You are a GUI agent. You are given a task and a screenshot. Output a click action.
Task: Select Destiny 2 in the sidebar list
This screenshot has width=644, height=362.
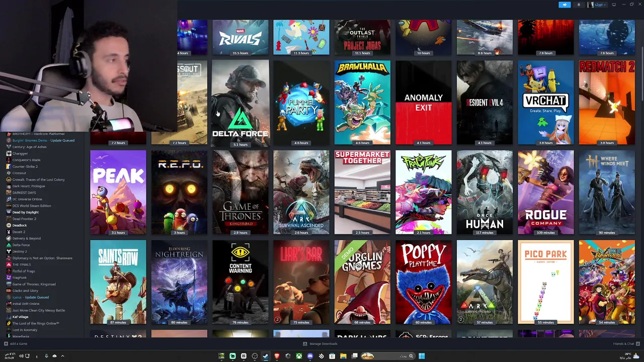pos(20,251)
